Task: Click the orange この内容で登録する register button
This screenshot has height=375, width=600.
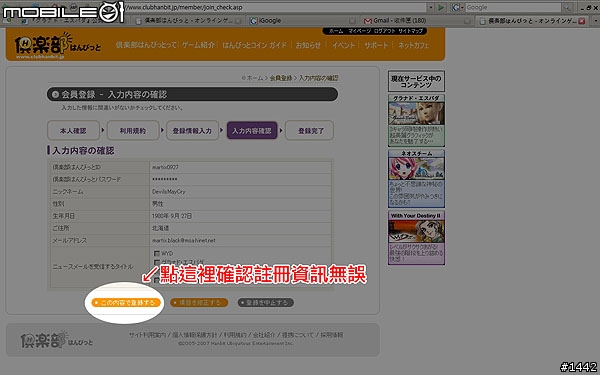Action: pos(126,303)
